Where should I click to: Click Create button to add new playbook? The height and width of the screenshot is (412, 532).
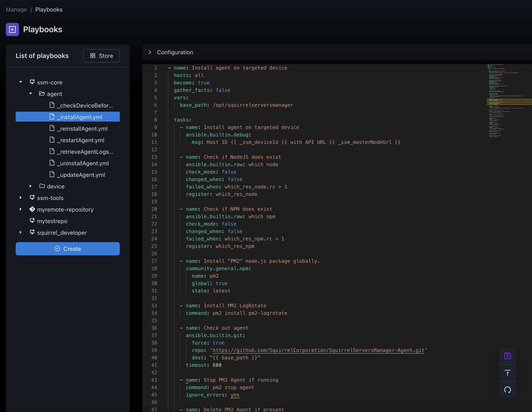(67, 248)
